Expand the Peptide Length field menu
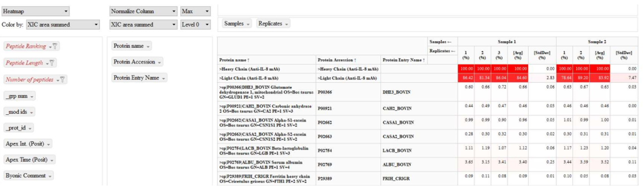Image resolution: width=644 pixels, height=194 pixels. (47, 63)
